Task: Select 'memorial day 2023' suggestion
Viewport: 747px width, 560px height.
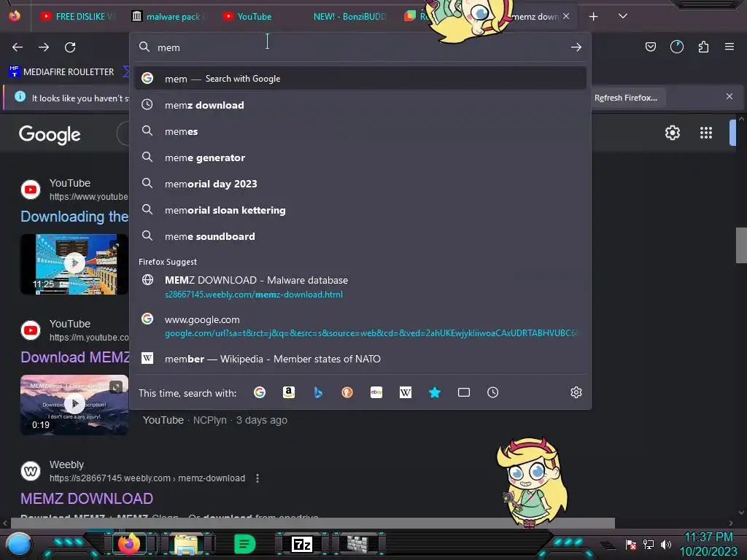Action: [360, 183]
